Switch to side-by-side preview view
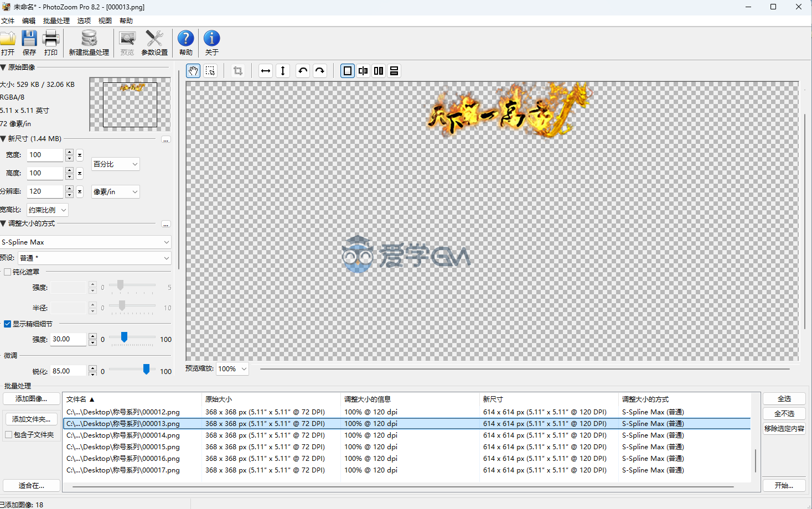 coord(379,71)
